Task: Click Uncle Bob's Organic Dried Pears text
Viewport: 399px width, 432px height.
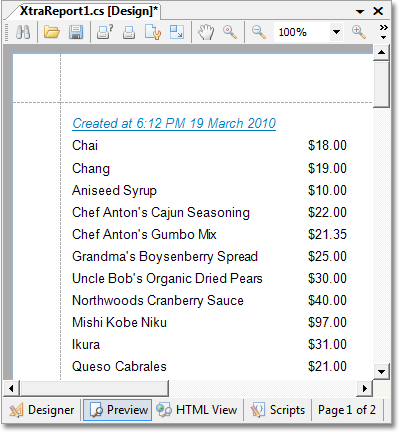Action: [167, 279]
